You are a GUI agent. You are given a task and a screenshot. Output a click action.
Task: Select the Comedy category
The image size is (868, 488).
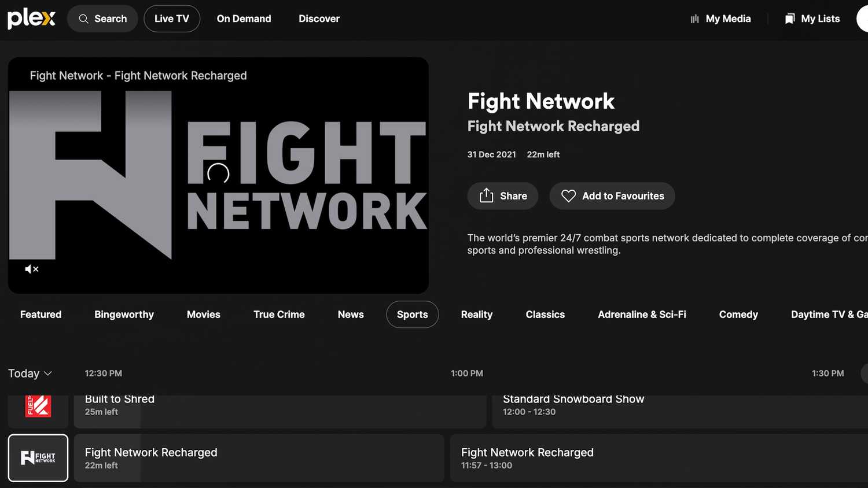coord(738,315)
